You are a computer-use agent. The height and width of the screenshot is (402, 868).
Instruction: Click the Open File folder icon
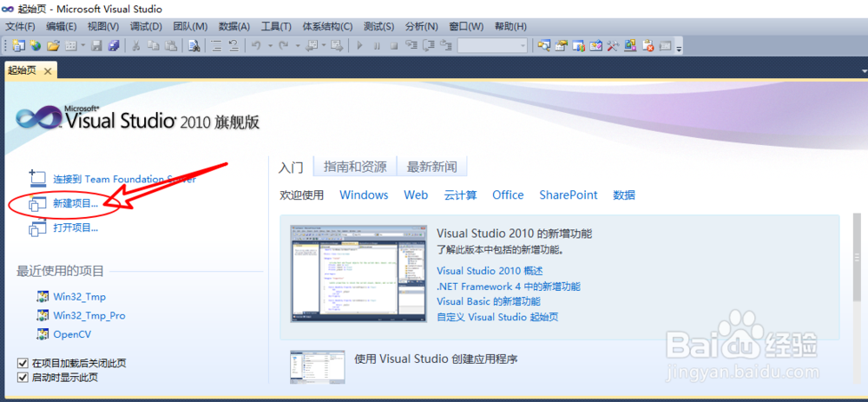[53, 46]
